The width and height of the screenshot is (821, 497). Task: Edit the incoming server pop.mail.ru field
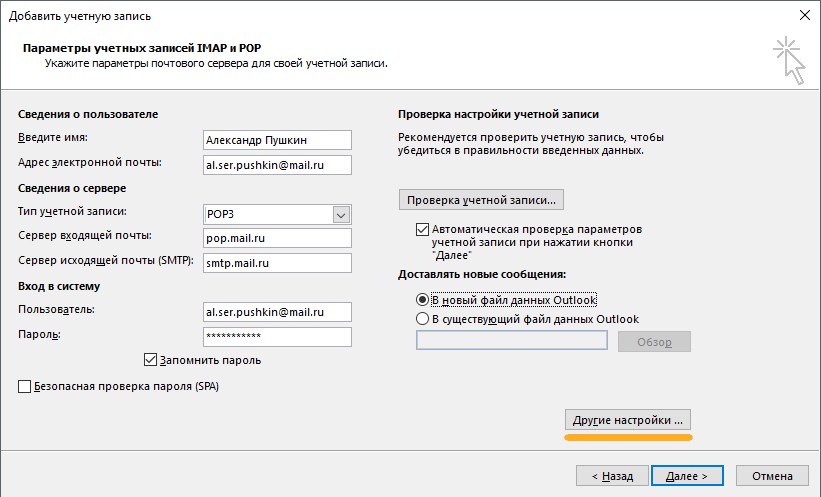point(277,238)
